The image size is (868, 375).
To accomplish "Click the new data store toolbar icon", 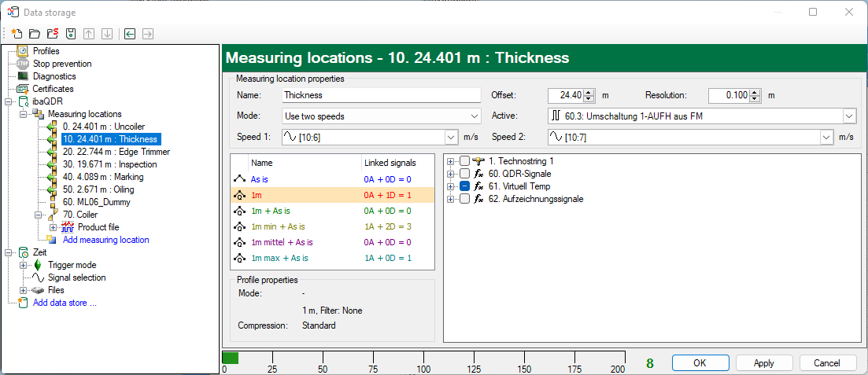I will (16, 34).
